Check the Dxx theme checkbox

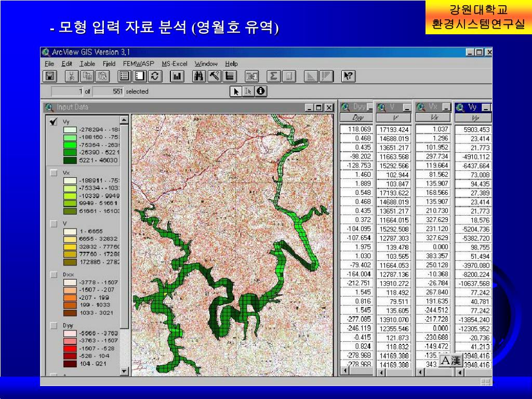(54, 274)
